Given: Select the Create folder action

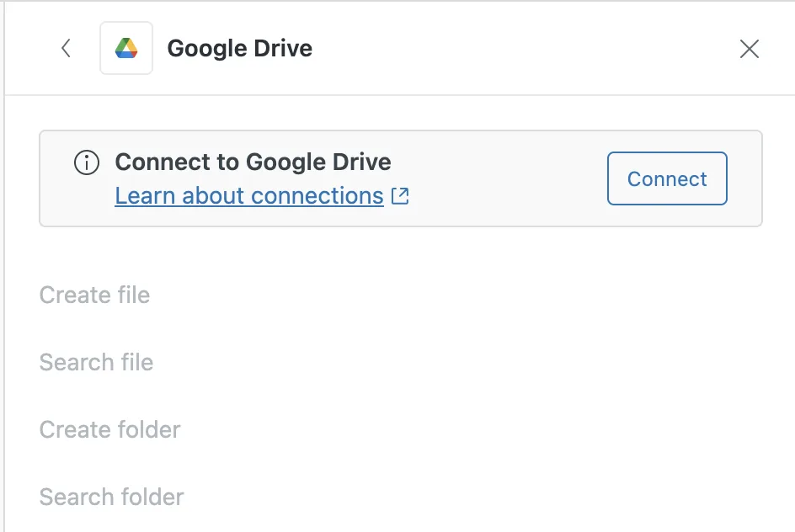Looking at the screenshot, I should coord(109,430).
